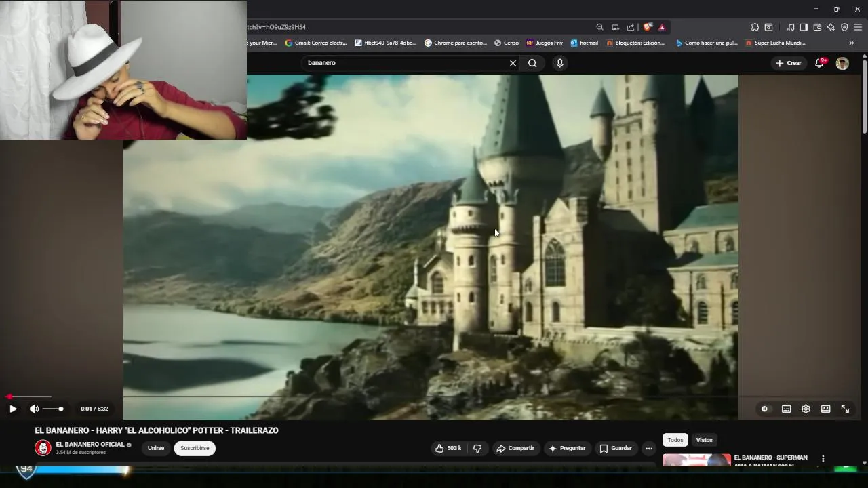The height and width of the screenshot is (488, 868).
Task: Dislike the video with thumbs down
Action: click(477, 448)
